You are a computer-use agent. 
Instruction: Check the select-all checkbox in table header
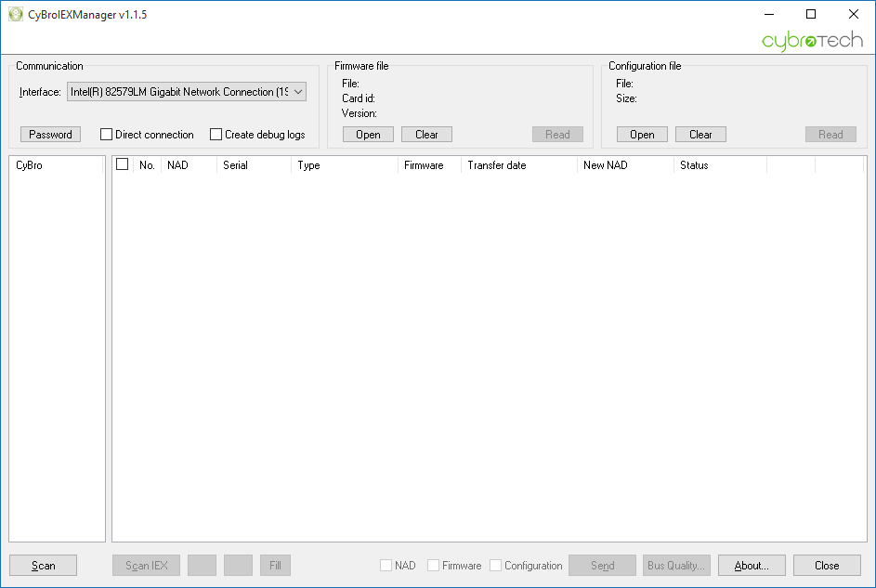click(122, 164)
